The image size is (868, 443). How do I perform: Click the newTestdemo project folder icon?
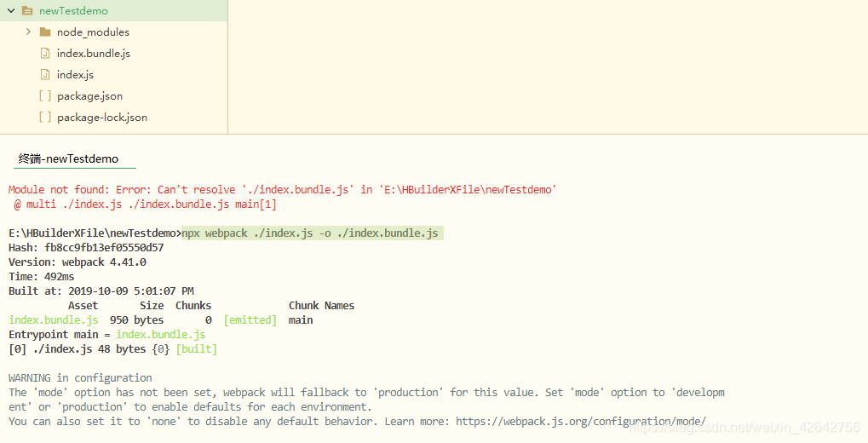[x=27, y=10]
